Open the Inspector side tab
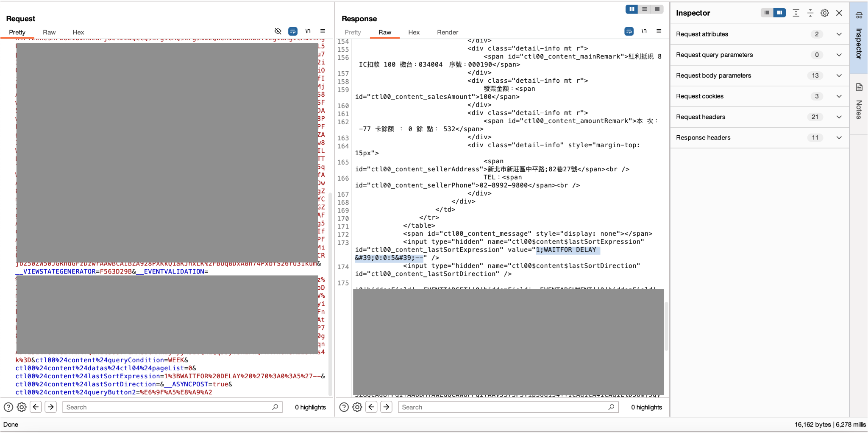The height and width of the screenshot is (433, 868). [859, 37]
